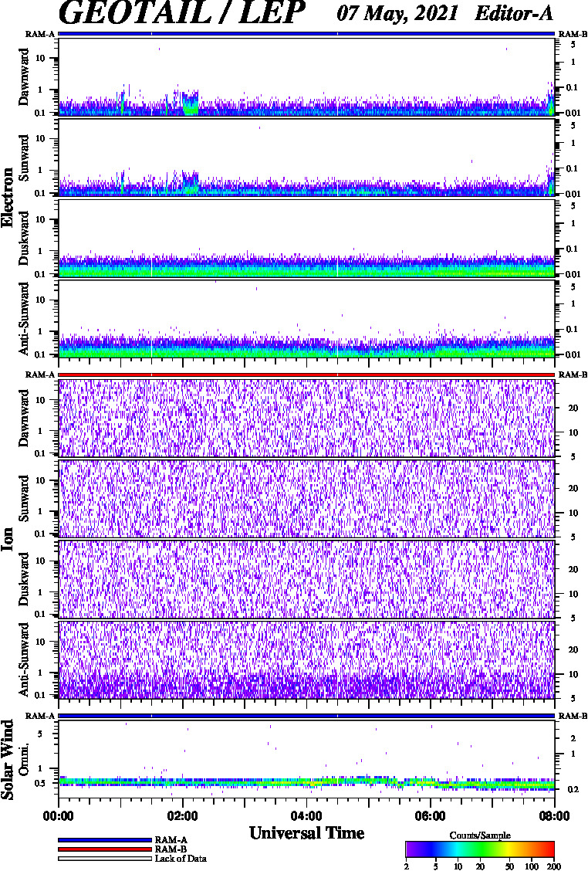Click the Ion Dawnward panel label
The height and width of the screenshot is (871, 588).
coord(24,419)
